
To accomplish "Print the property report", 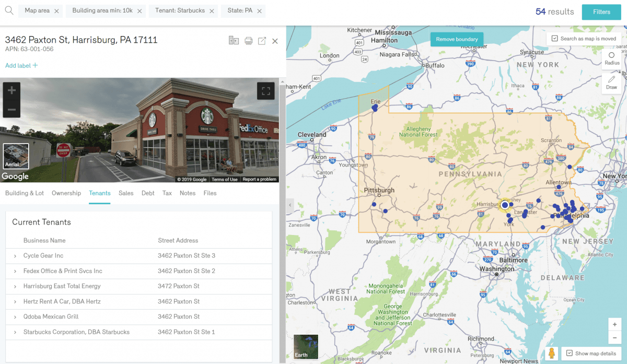I will pos(249,41).
